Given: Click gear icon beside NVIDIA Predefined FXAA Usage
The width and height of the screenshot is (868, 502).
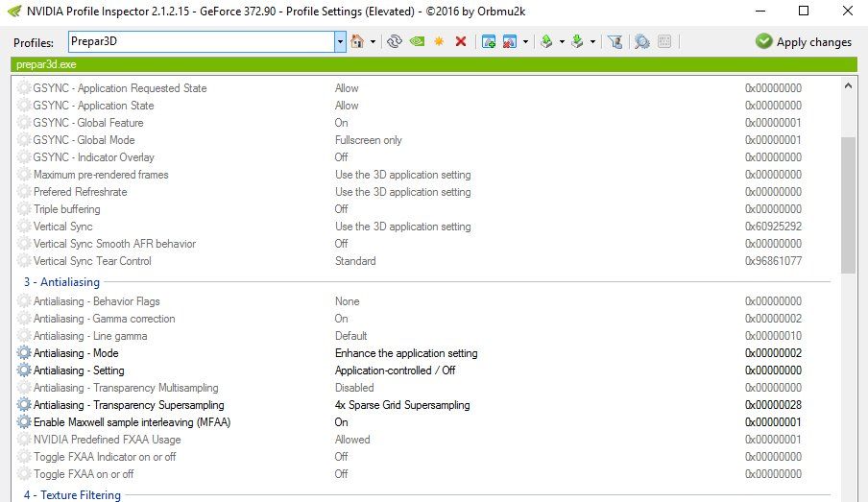Looking at the screenshot, I should (24, 439).
